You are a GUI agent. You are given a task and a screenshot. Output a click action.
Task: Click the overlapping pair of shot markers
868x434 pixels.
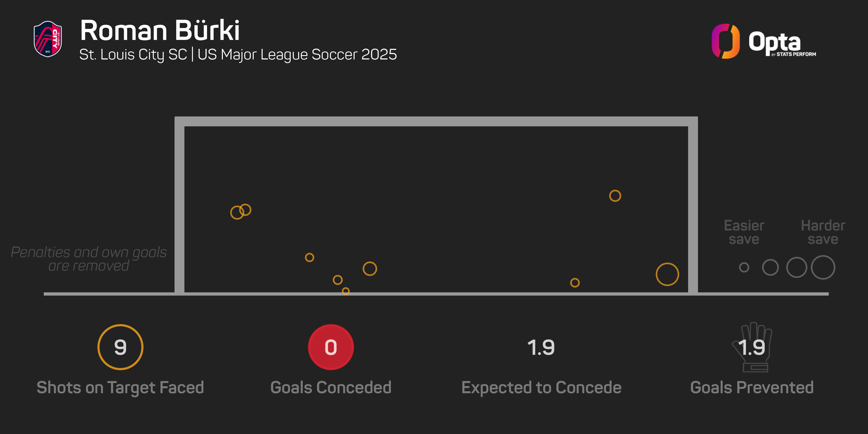point(241,211)
